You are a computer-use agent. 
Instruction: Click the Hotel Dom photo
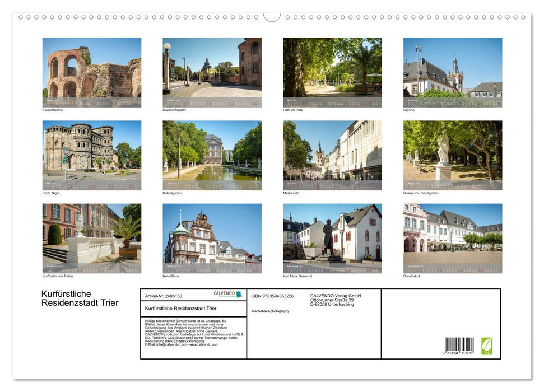212,239
